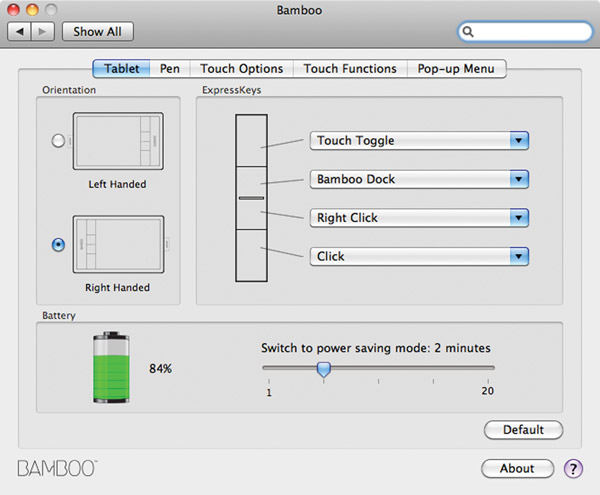Screen dimensions: 600x495
Task: Click the power saving mode label text
Action: (376, 348)
